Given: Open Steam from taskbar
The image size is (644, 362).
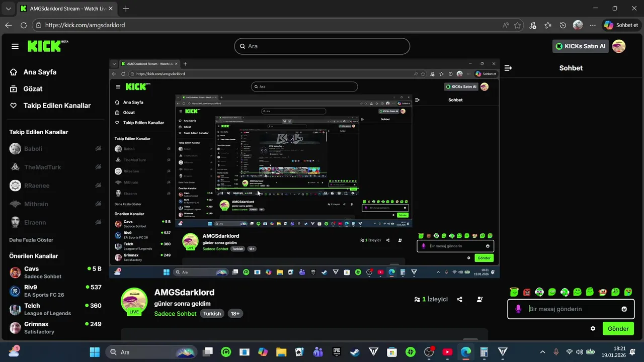Looking at the screenshot, I should tap(355, 352).
